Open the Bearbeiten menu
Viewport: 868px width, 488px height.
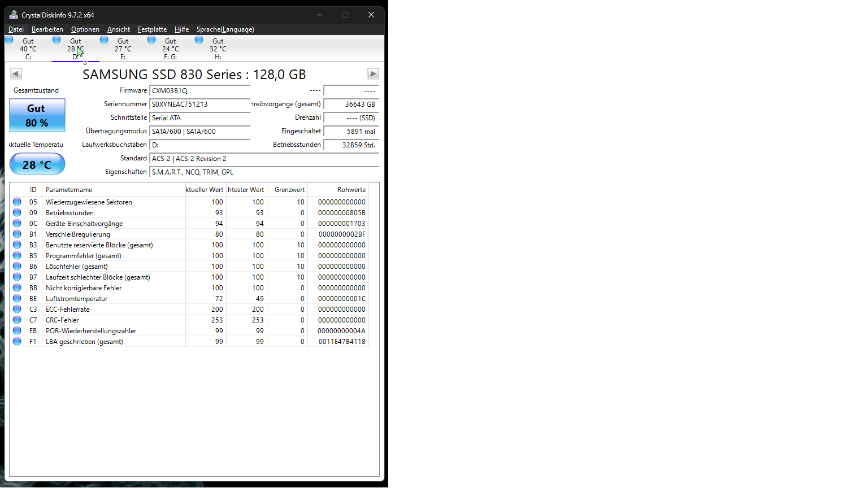click(47, 29)
